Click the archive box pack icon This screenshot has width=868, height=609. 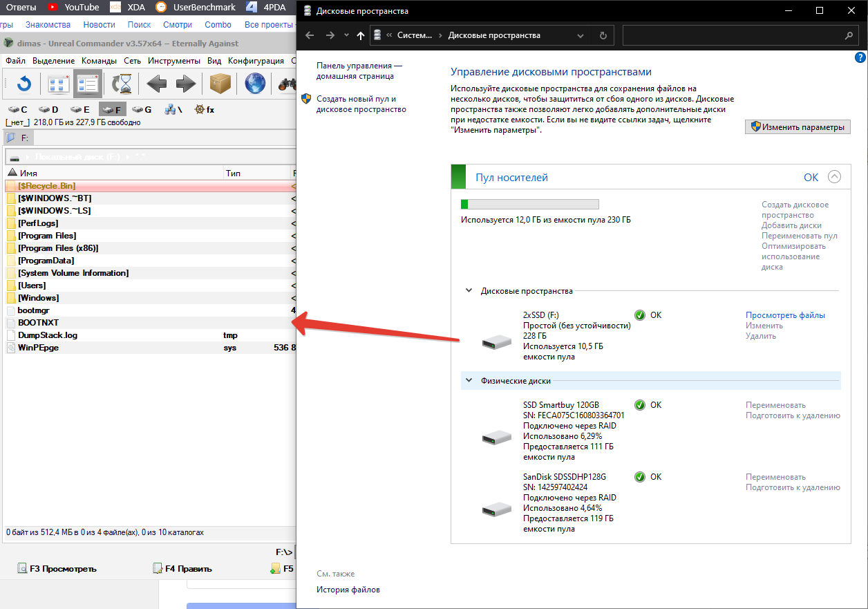point(220,84)
